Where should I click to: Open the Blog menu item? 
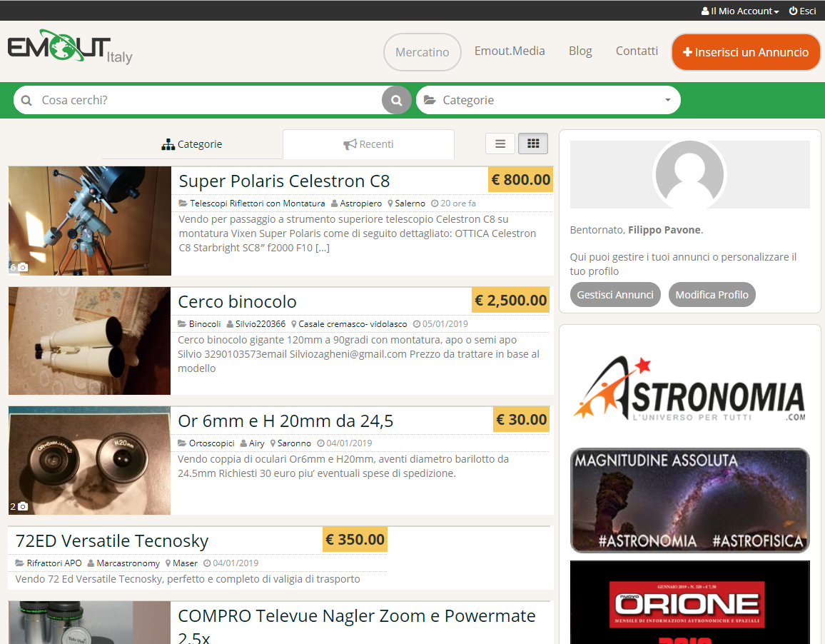click(x=580, y=51)
